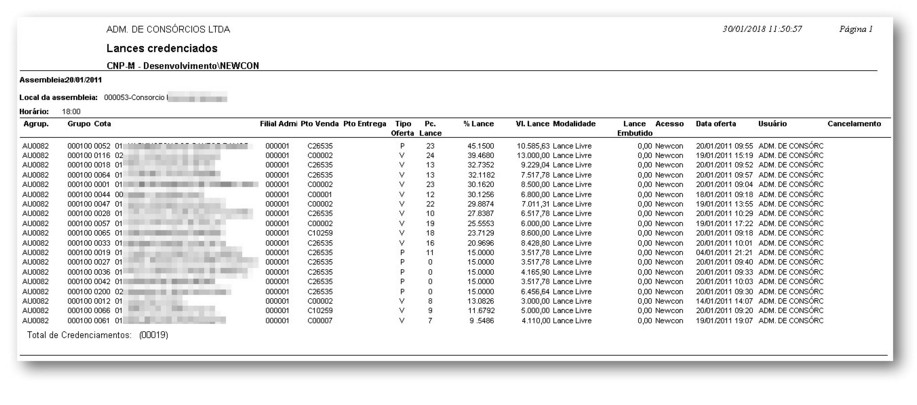This screenshot has width=917, height=405.
Task: Click the percentage value '39.4680'
Action: 481,155
